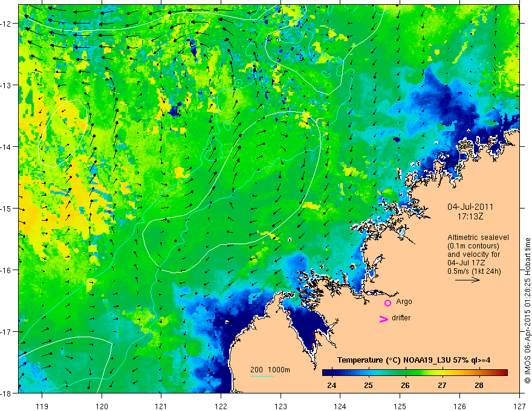
Task: Click the longitude label 124
Action: pos(340,406)
